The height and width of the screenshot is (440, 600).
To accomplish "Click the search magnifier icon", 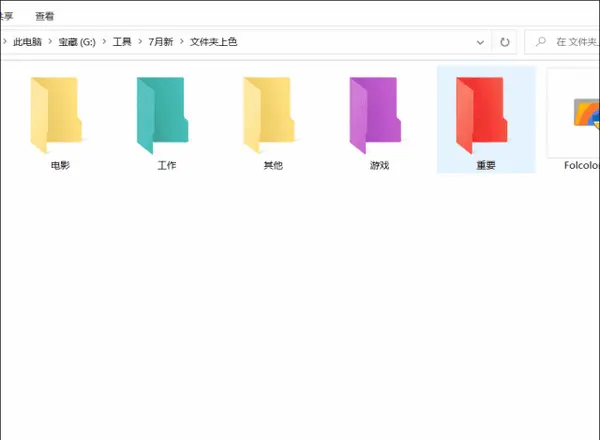I will [541, 42].
